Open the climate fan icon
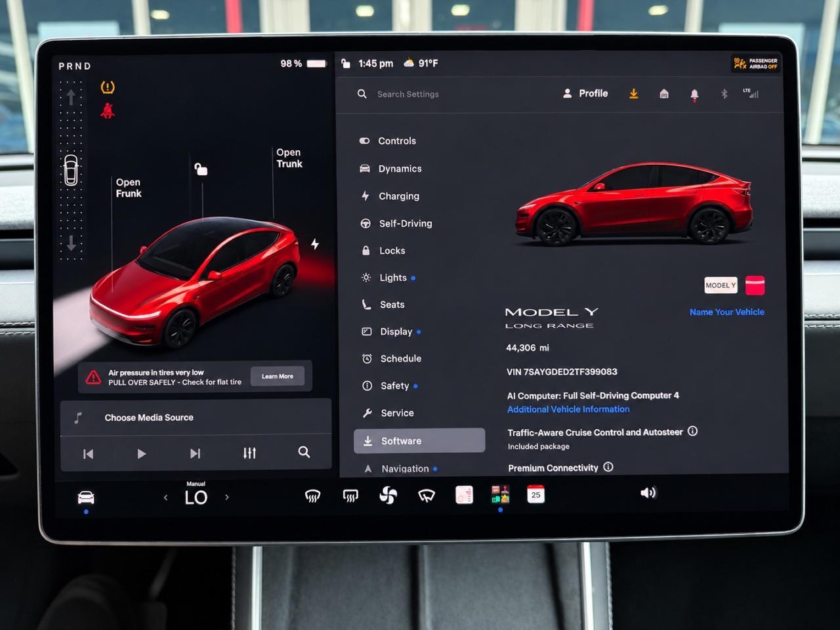The image size is (840, 630). point(388,495)
